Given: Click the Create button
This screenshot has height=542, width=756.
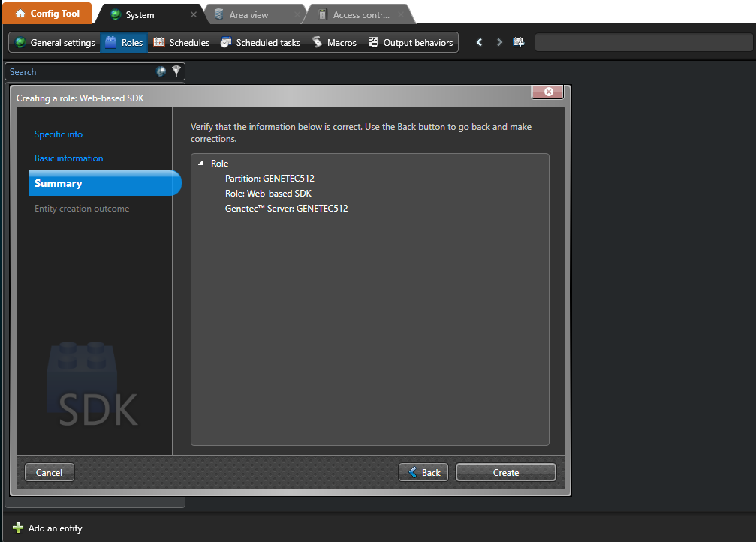Looking at the screenshot, I should 505,472.
